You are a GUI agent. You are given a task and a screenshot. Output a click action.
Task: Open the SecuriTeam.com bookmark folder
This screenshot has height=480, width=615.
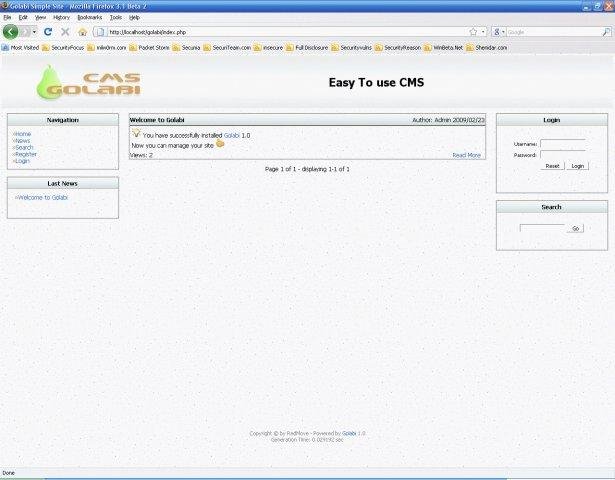click(x=227, y=47)
